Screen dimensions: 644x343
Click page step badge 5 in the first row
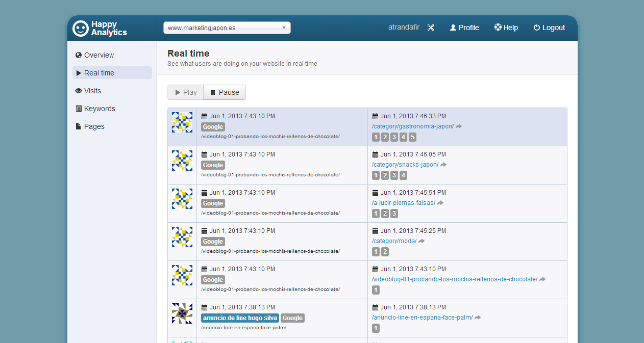coord(412,137)
